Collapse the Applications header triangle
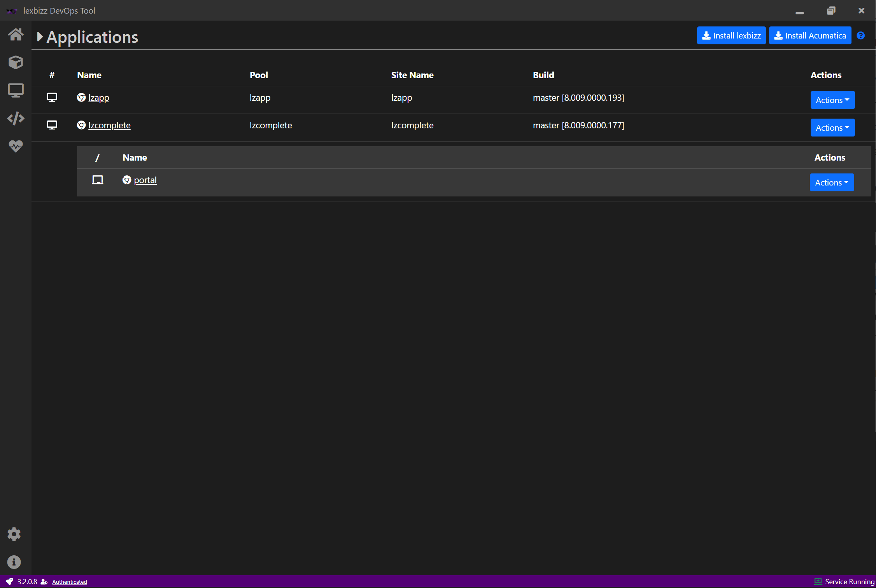Viewport: 876px width, 588px height. click(40, 37)
